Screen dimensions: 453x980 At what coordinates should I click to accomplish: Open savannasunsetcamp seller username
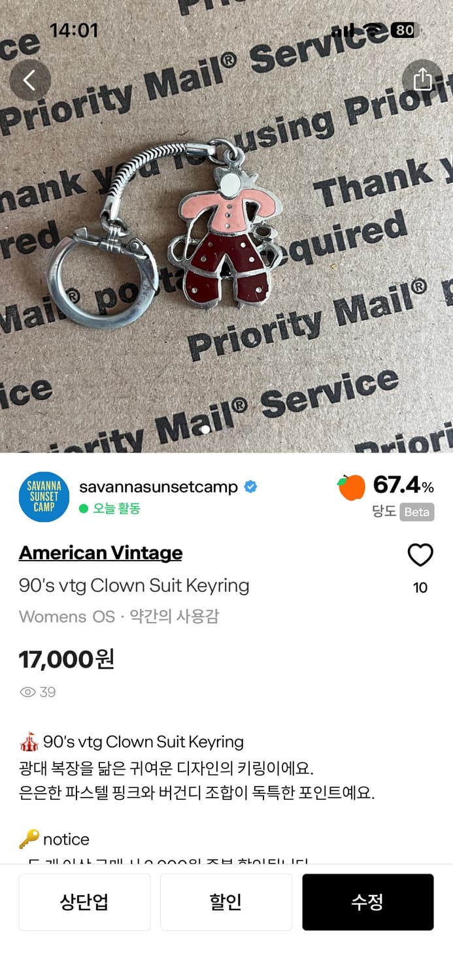point(158,487)
